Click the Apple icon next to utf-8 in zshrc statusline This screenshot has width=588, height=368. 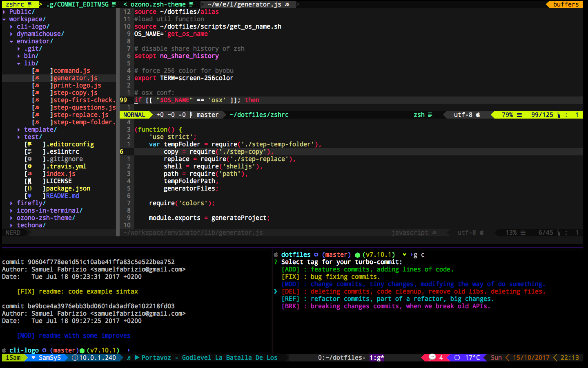(x=478, y=115)
